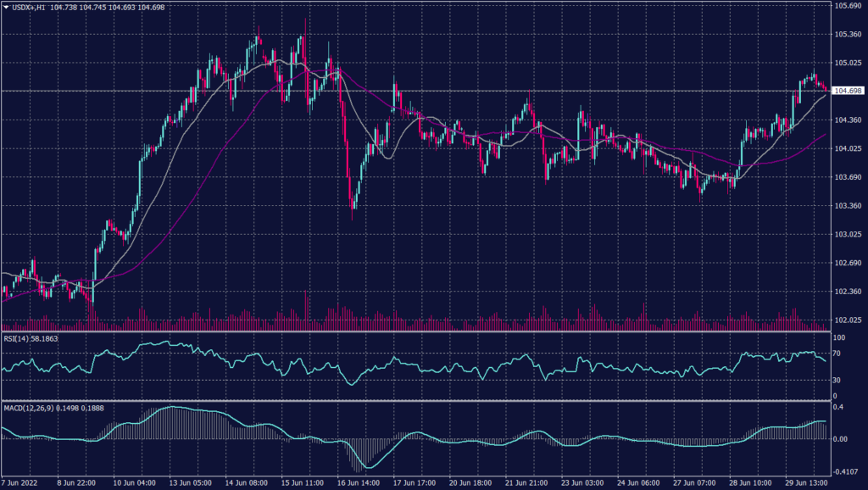The width and height of the screenshot is (868, 490).
Task: Click the 105.360 price axis value
Action: (x=847, y=35)
